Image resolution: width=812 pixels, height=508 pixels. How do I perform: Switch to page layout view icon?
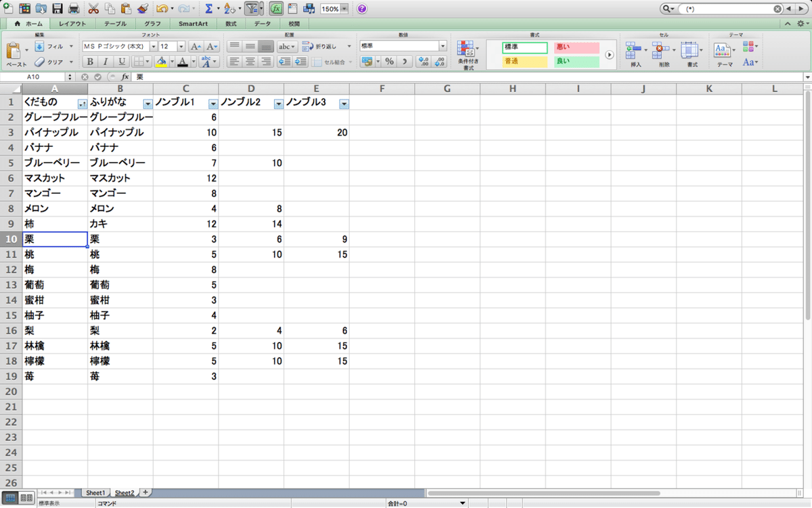pos(26,498)
